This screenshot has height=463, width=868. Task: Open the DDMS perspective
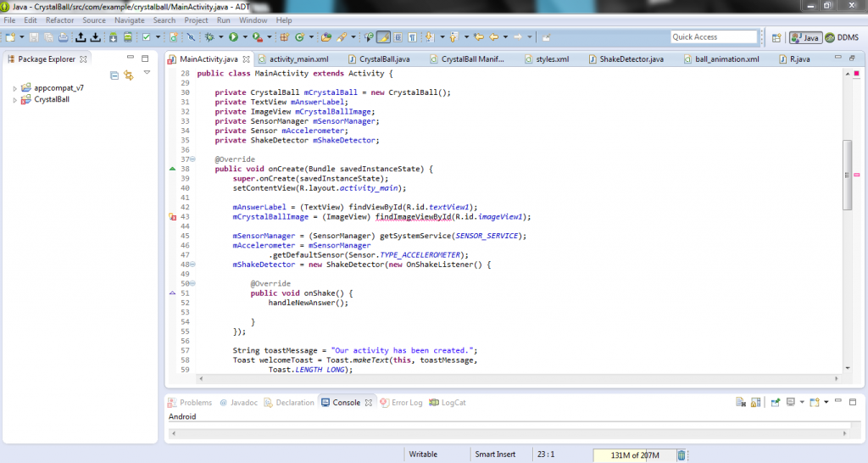point(842,37)
